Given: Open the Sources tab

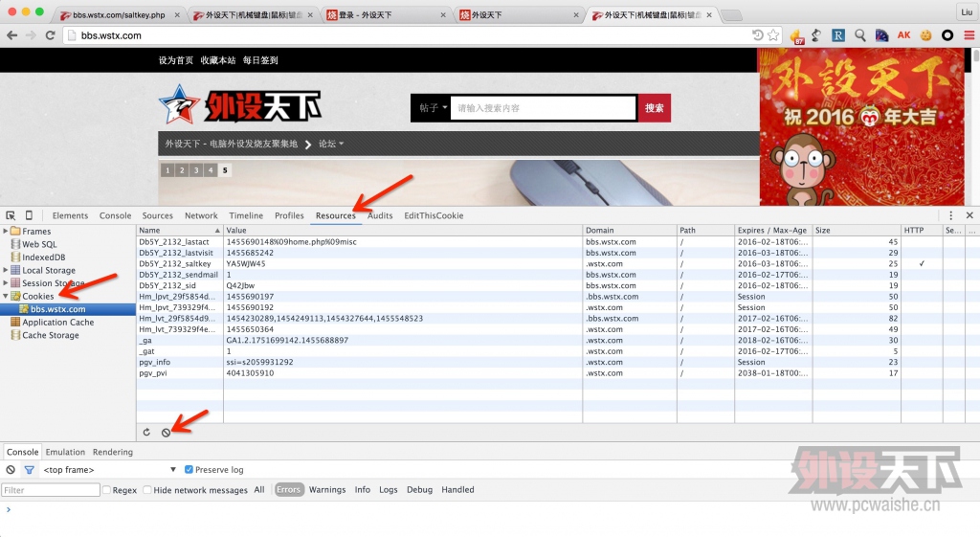Looking at the screenshot, I should coord(158,215).
